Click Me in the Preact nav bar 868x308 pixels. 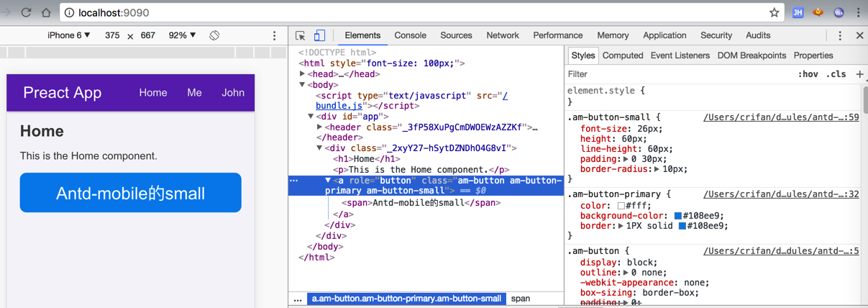coord(194,92)
